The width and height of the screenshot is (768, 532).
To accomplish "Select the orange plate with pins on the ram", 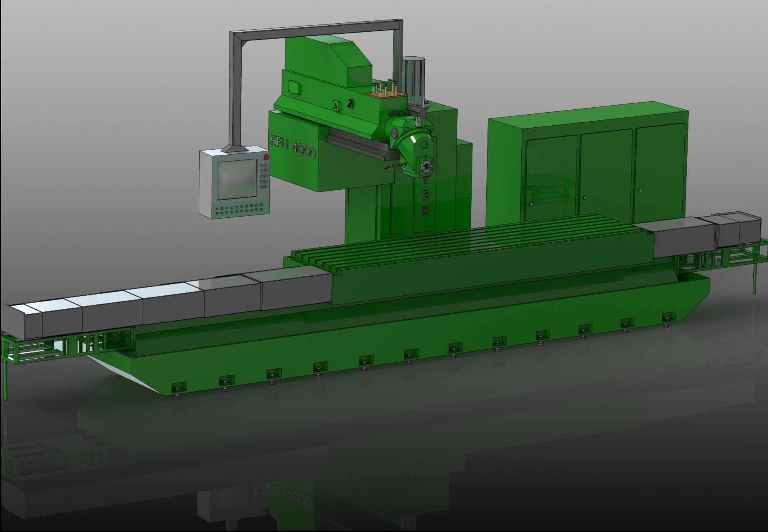I will 386,94.
